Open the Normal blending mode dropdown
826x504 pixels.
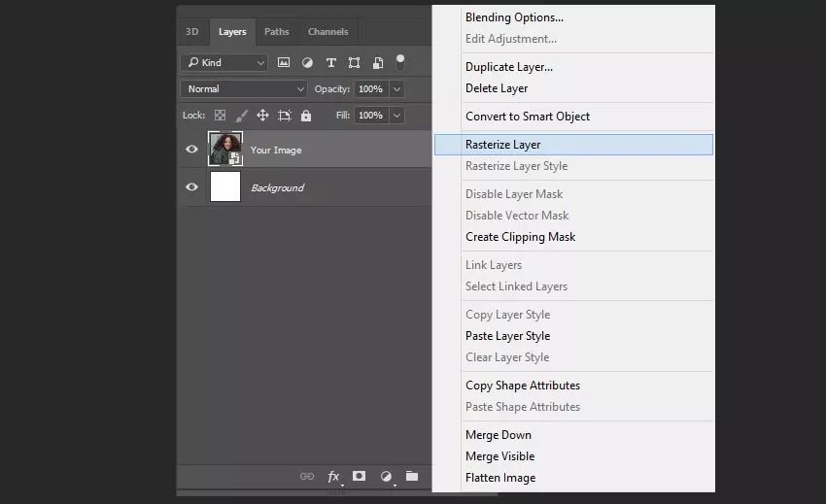[244, 89]
